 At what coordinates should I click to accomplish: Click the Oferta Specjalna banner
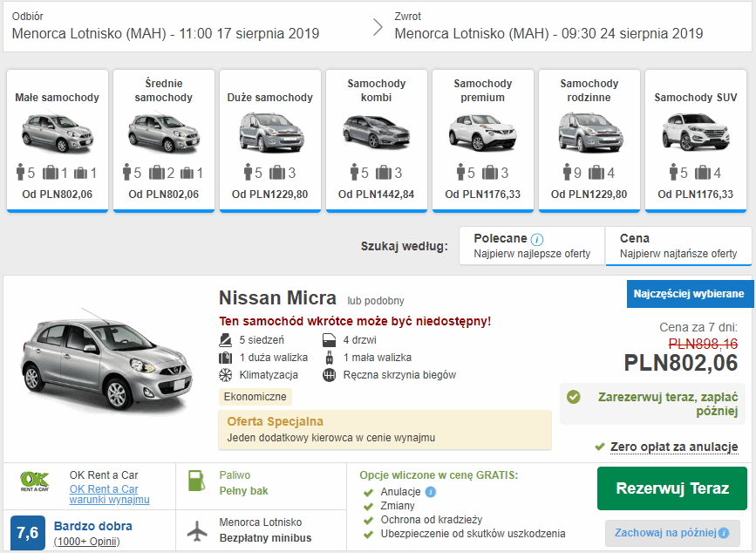coord(385,429)
